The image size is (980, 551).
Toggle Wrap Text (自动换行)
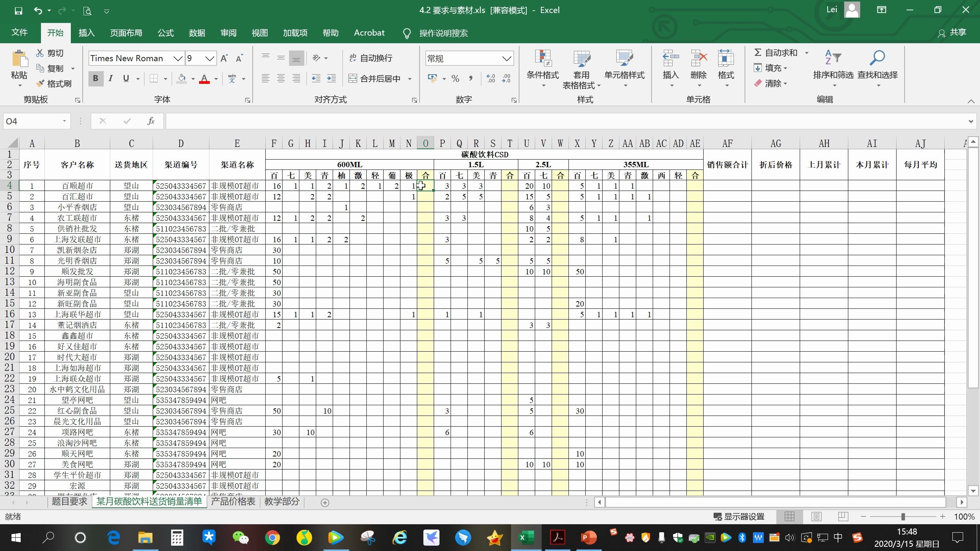pos(371,58)
